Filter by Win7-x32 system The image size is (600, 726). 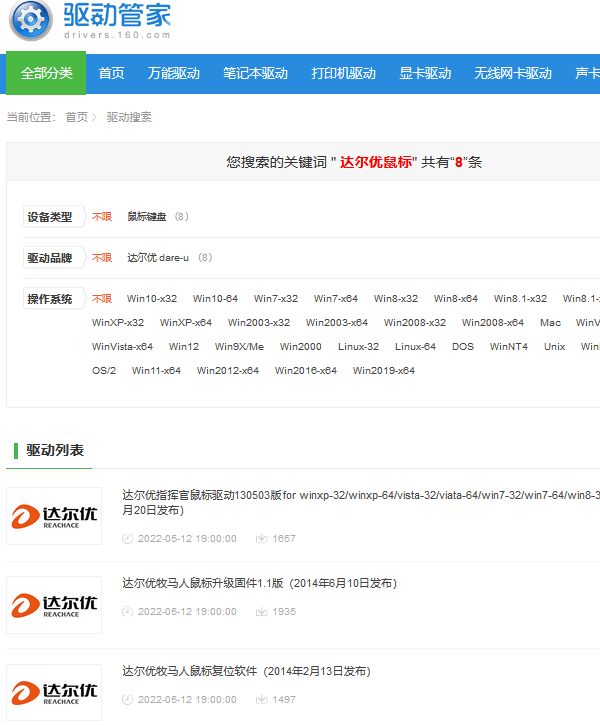[276, 299]
